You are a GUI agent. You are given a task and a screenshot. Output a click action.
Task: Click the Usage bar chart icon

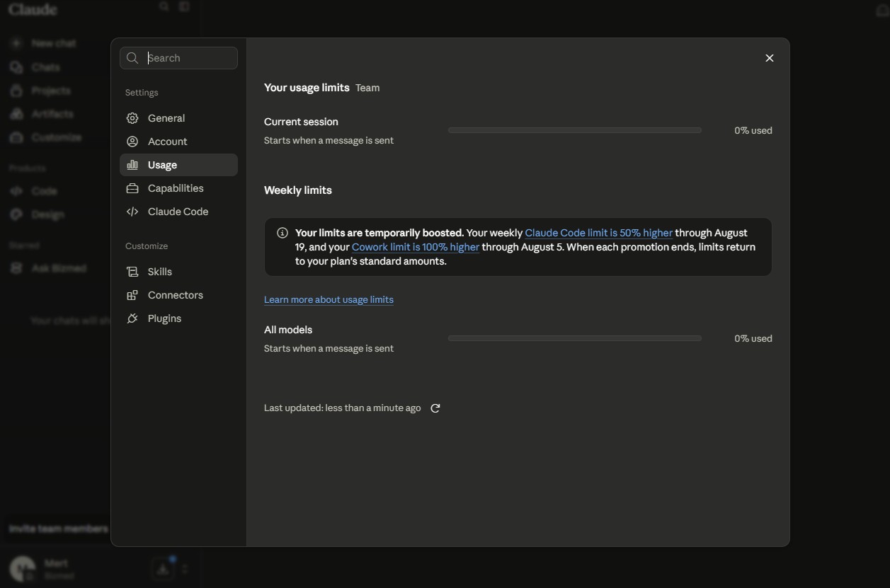[x=132, y=165]
